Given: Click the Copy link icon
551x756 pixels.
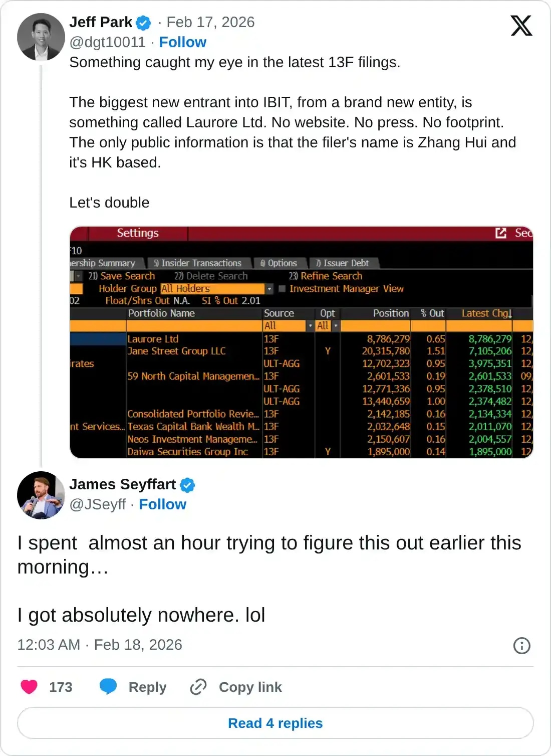Looking at the screenshot, I should pyautogui.click(x=198, y=687).
